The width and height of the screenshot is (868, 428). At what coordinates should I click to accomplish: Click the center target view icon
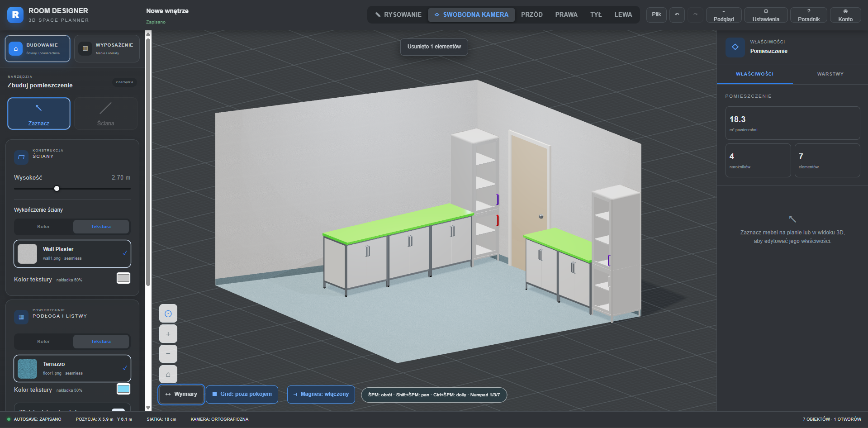(x=168, y=314)
